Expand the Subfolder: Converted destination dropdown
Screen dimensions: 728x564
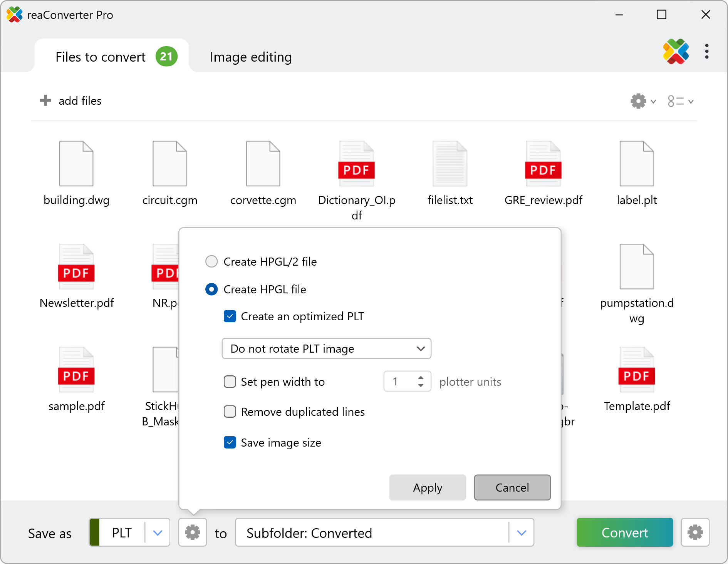click(x=522, y=533)
